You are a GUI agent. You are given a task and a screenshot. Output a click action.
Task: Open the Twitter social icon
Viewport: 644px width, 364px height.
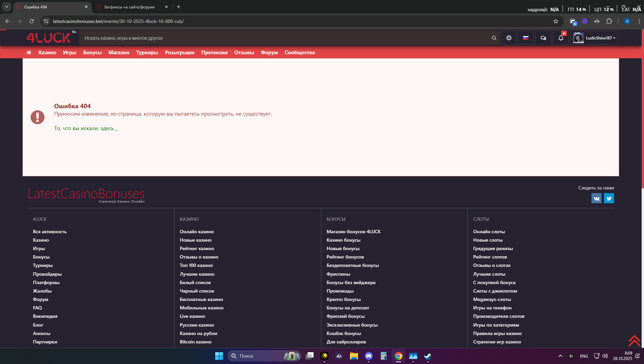pyautogui.click(x=609, y=199)
